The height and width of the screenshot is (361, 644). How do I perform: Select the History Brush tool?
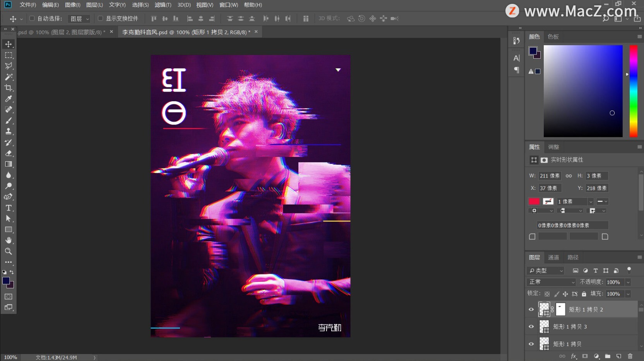click(x=9, y=142)
